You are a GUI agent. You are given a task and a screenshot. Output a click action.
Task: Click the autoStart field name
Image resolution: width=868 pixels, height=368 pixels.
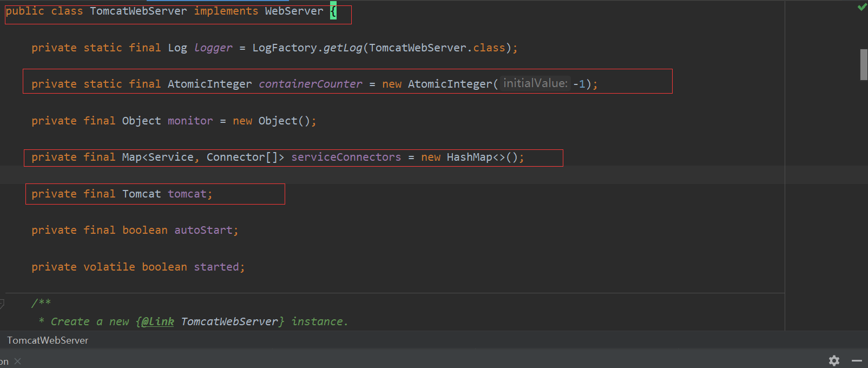click(x=203, y=230)
